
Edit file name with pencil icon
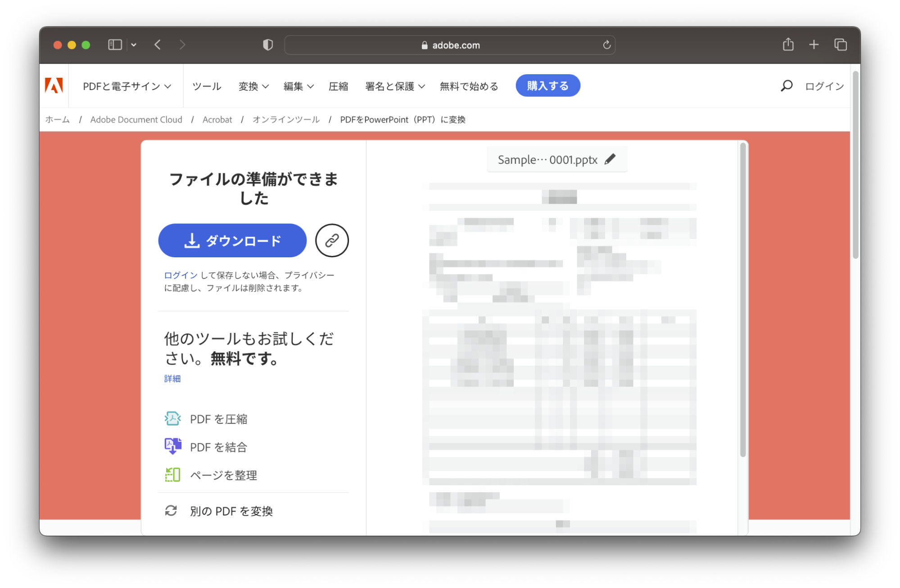(610, 159)
